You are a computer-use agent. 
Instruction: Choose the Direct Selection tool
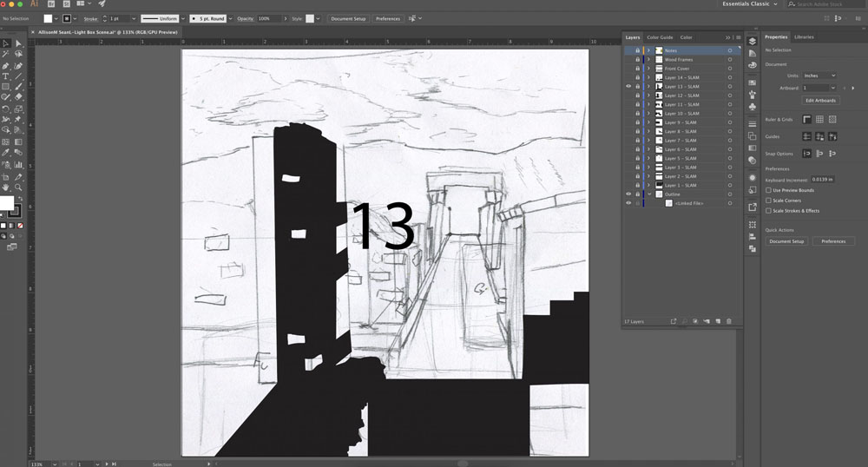(18, 43)
